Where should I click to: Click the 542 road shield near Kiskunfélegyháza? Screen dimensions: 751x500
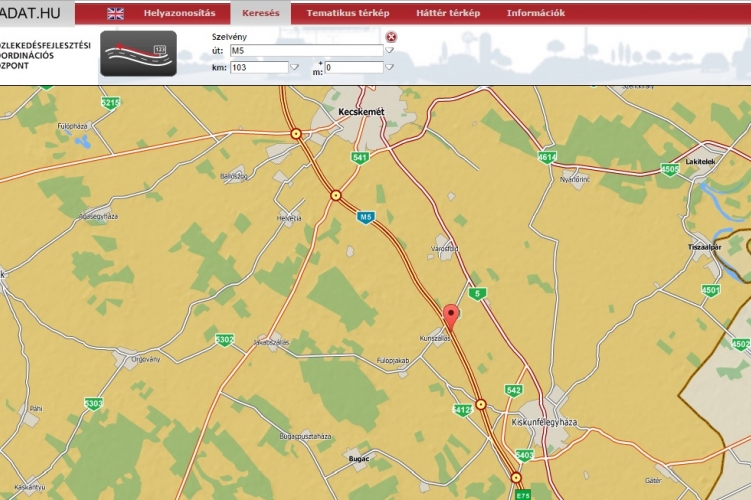[514, 390]
